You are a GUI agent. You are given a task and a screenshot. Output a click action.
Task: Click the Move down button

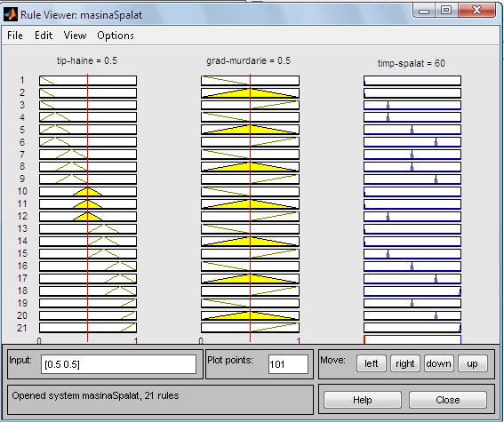pyautogui.click(x=439, y=363)
